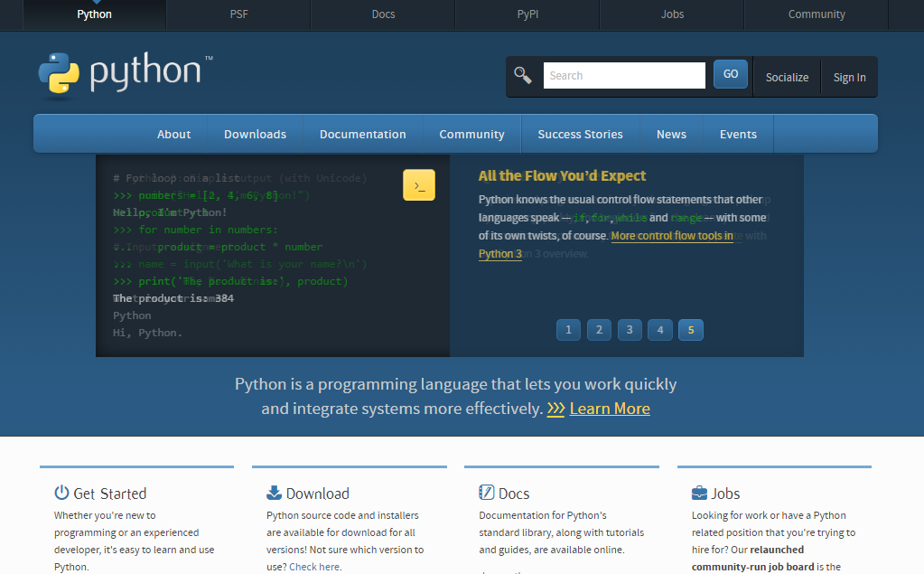This screenshot has height=574, width=924.
Task: Show slide 4 in the slideshow pager
Action: [x=660, y=330]
